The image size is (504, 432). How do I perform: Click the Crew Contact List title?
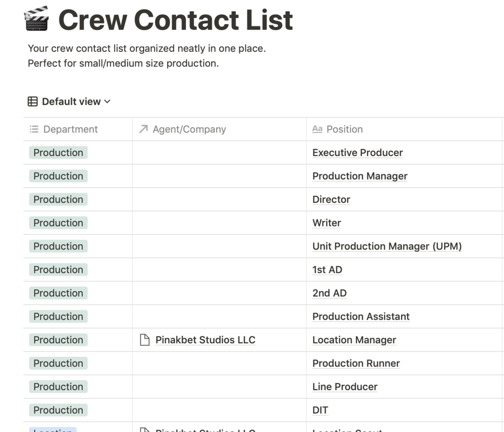176,20
